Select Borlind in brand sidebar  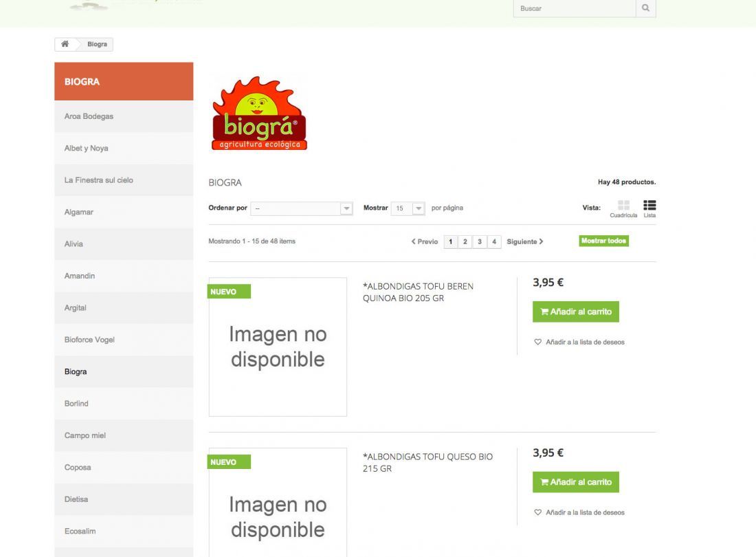124,403
